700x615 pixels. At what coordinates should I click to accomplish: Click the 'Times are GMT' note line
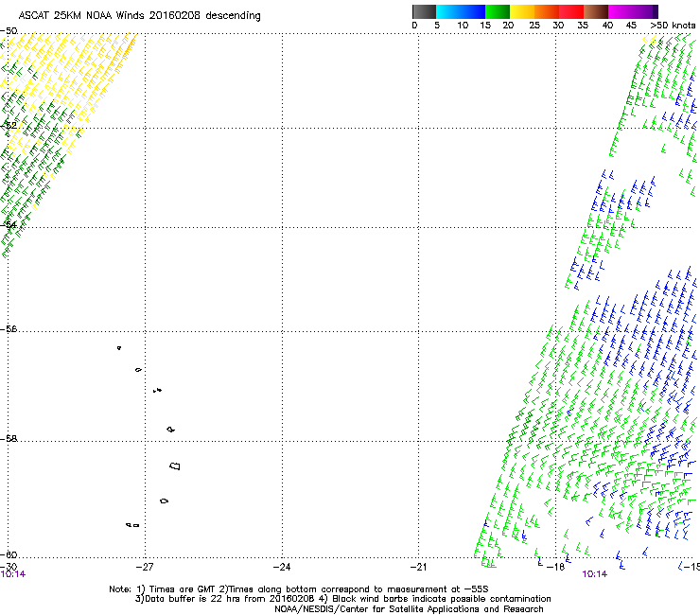[299, 589]
